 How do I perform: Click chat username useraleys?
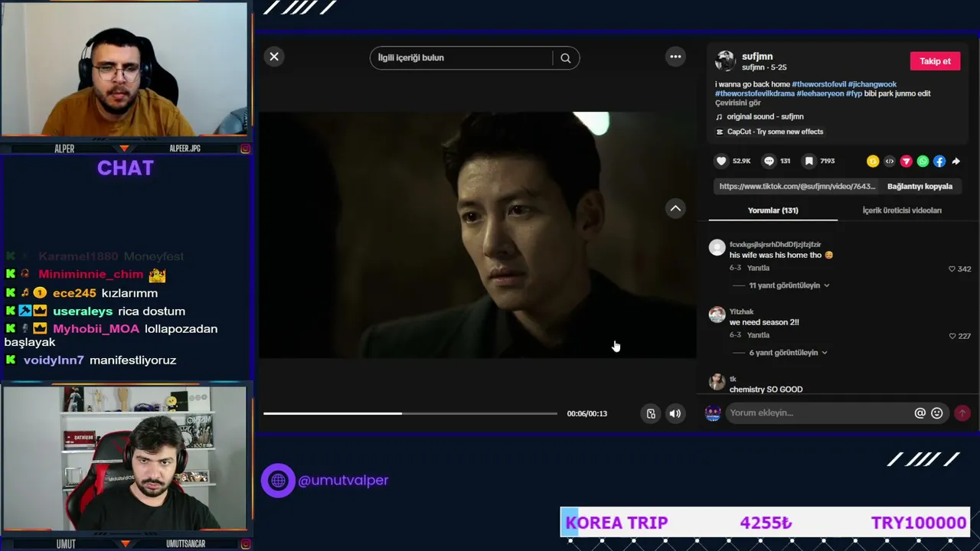tap(83, 311)
